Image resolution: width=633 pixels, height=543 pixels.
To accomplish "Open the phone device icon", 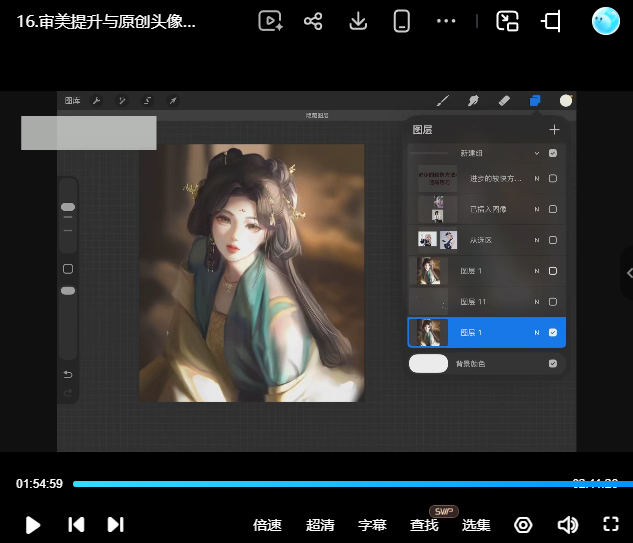I will click(x=401, y=21).
